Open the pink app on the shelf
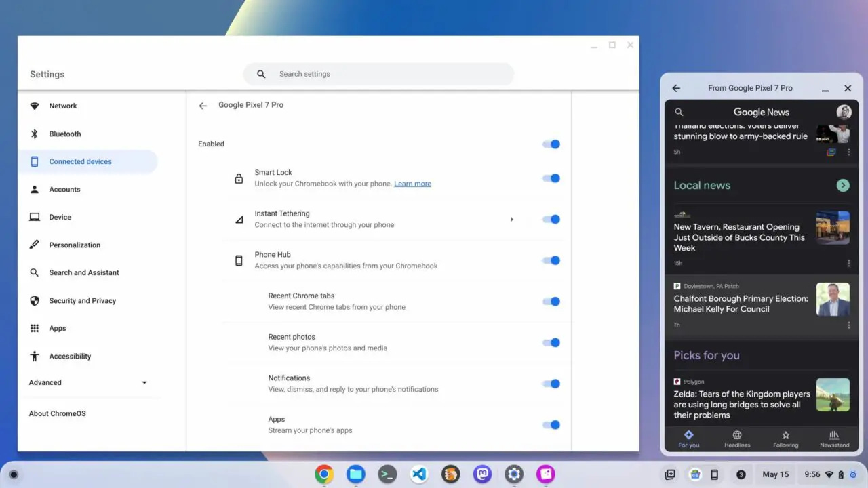 coord(546,474)
